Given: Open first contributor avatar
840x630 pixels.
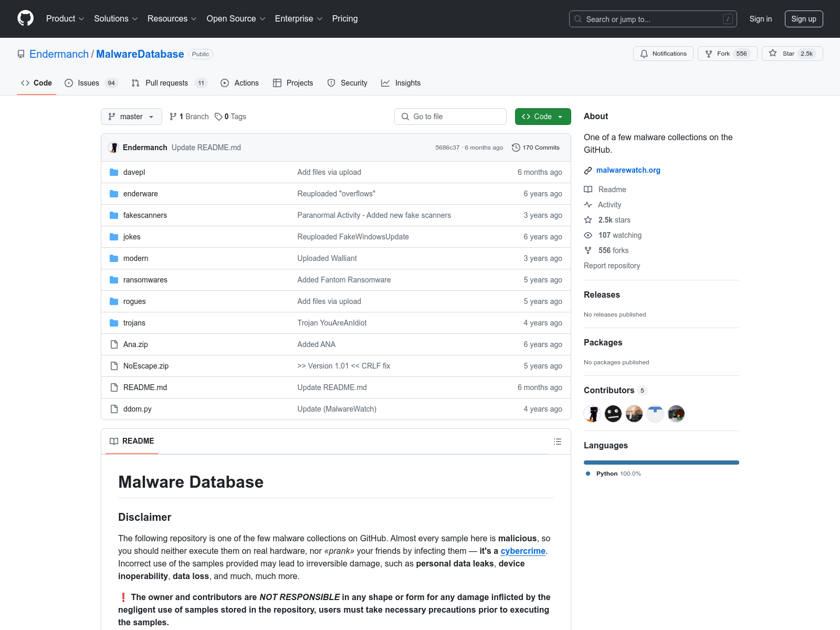Looking at the screenshot, I should coord(592,414).
